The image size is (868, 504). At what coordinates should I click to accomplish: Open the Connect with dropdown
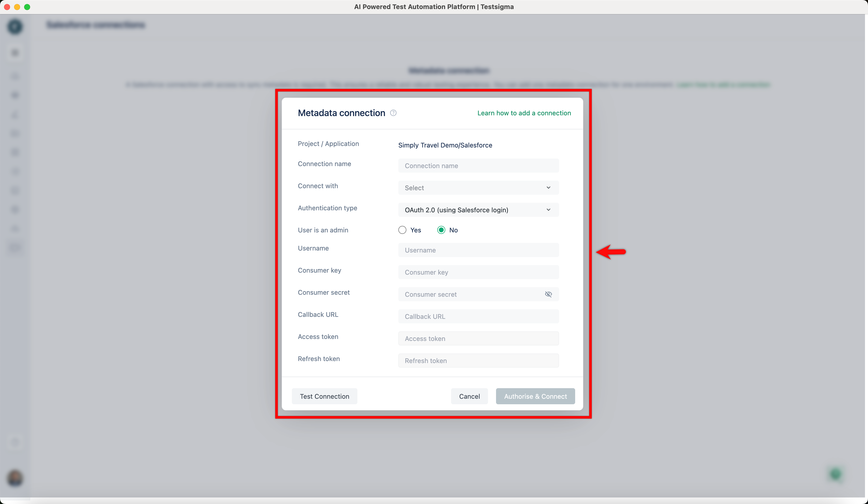click(478, 188)
